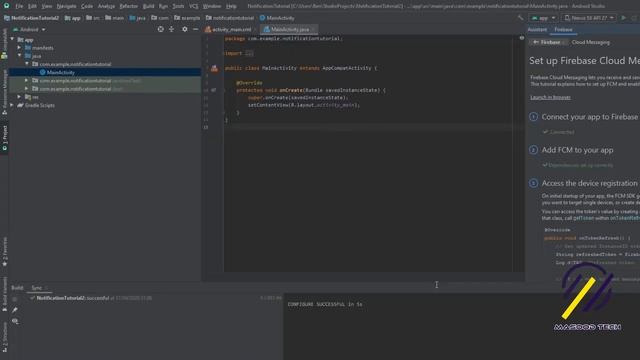Expand the test package node

27,89
